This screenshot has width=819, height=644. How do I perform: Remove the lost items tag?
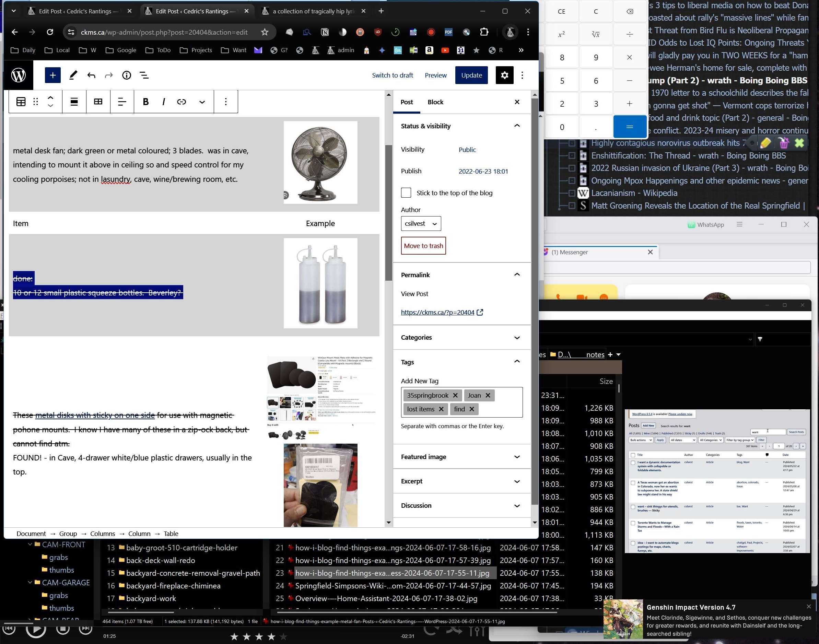(441, 409)
